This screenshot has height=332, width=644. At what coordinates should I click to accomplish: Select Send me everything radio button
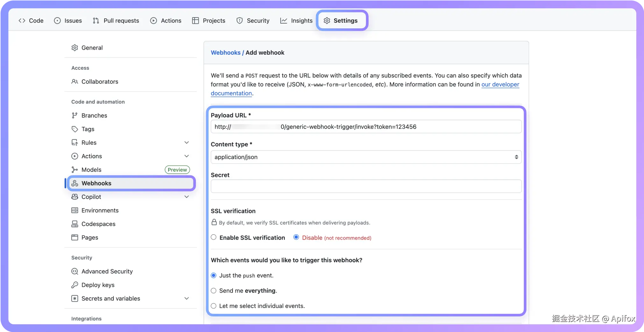coord(214,291)
